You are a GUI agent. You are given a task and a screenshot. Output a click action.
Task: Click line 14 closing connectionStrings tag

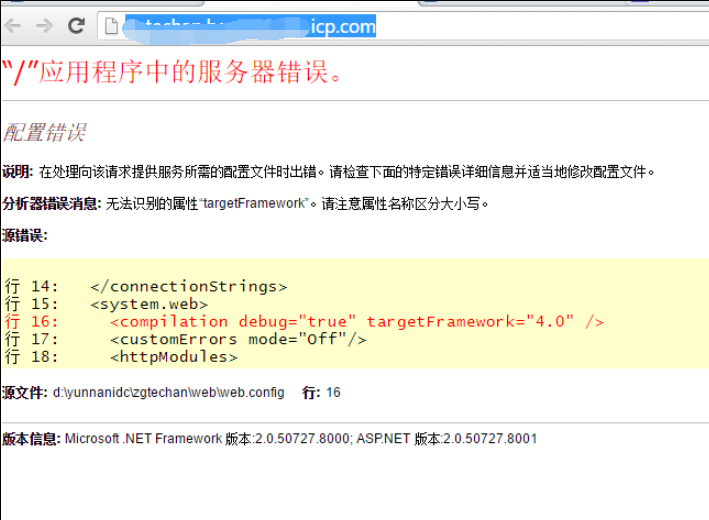(x=188, y=286)
